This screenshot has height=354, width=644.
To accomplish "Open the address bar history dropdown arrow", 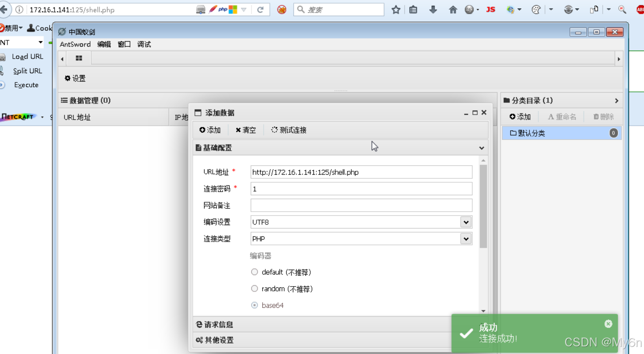I will click(x=244, y=10).
